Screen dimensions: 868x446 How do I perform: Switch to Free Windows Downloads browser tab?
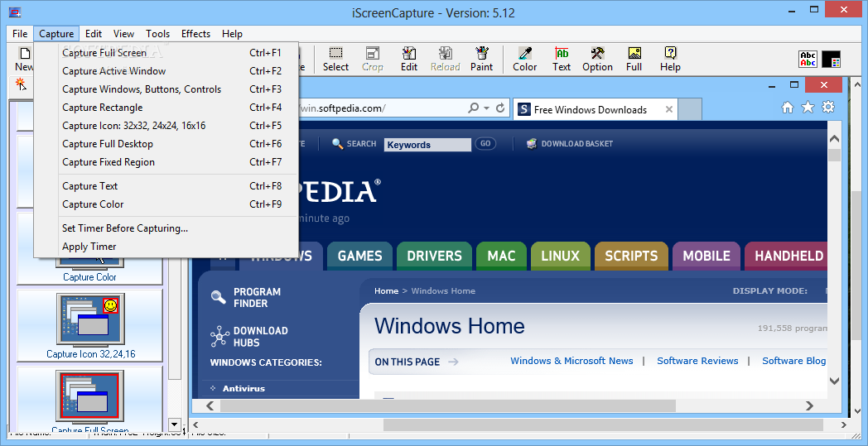coord(590,109)
